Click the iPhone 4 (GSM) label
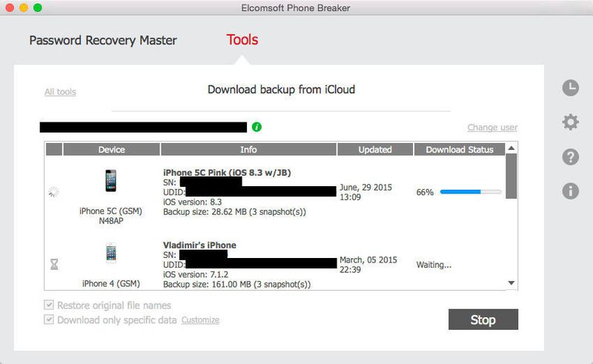The height and width of the screenshot is (364, 593). pyautogui.click(x=110, y=283)
